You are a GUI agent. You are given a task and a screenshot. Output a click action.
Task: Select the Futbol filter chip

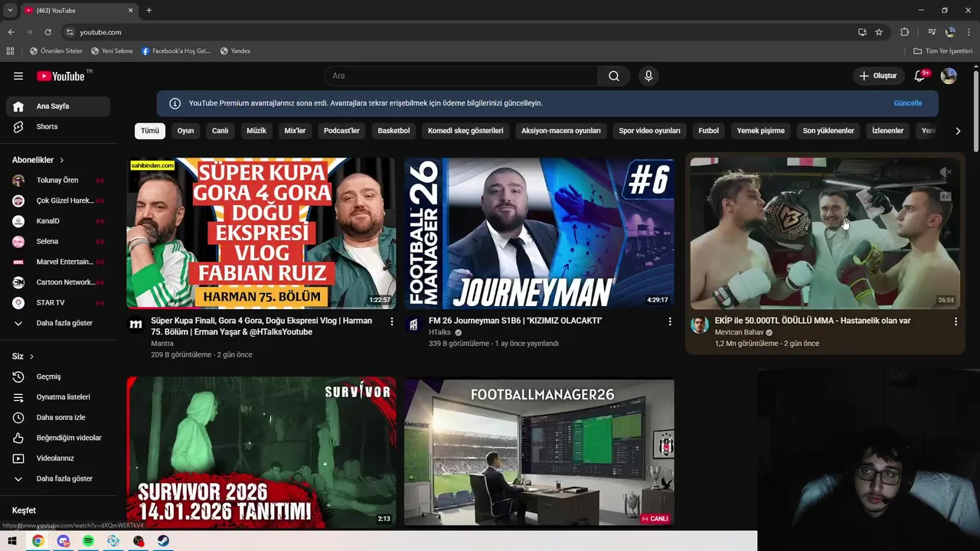(709, 131)
